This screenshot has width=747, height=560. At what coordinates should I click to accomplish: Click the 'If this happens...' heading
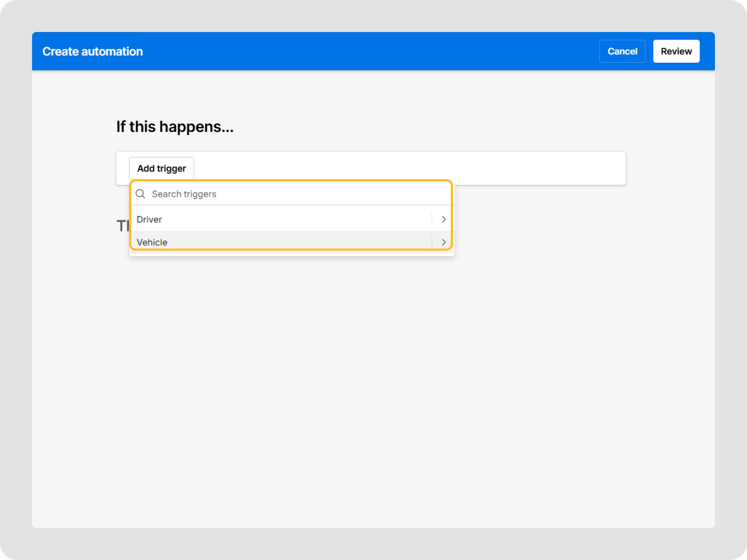click(175, 127)
